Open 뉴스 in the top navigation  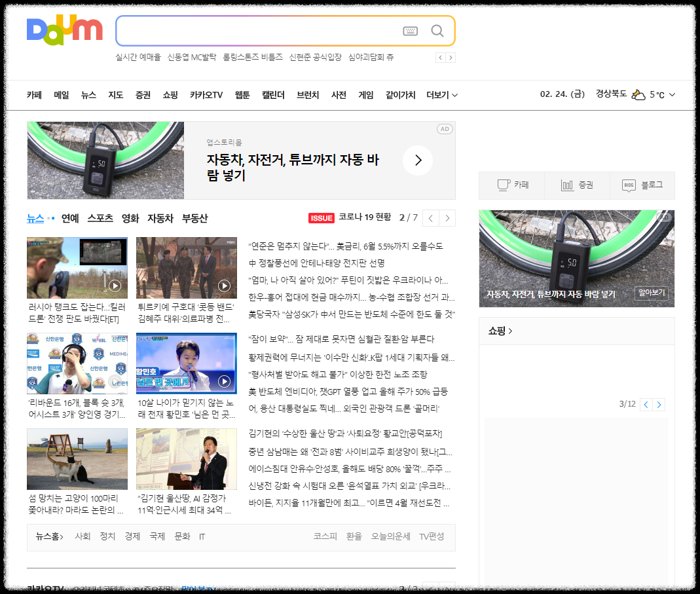[x=88, y=95]
